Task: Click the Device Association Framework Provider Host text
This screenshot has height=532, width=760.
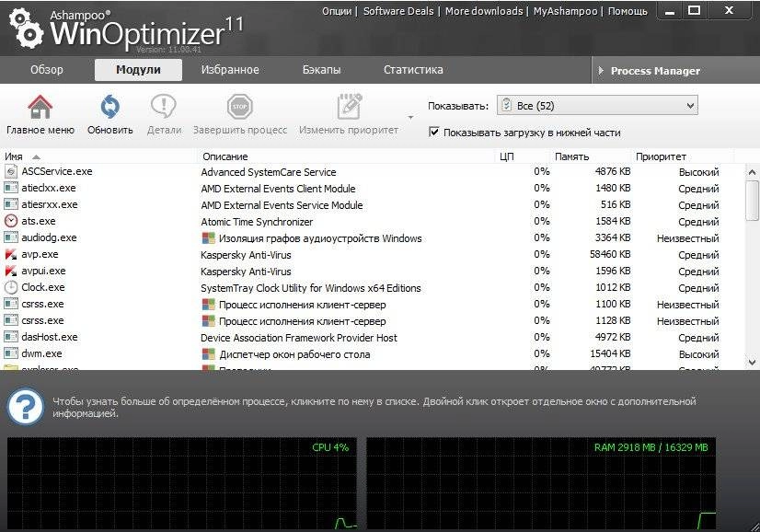Action: point(299,338)
